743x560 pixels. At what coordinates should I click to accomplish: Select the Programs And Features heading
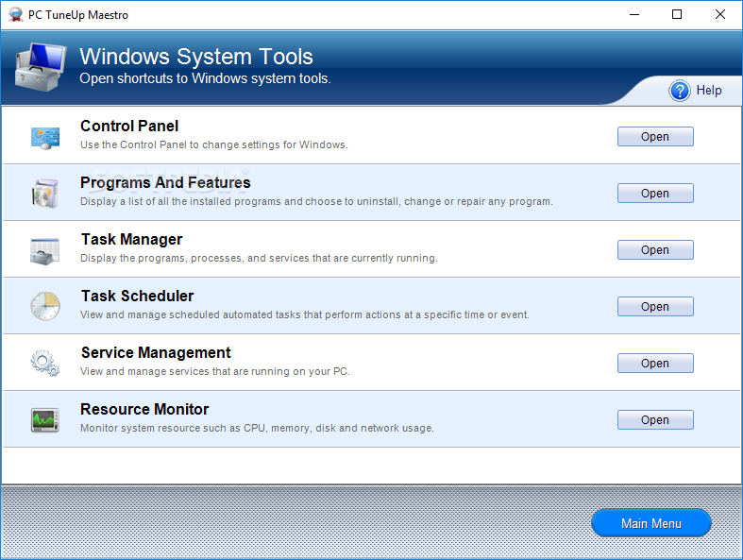coord(165,182)
